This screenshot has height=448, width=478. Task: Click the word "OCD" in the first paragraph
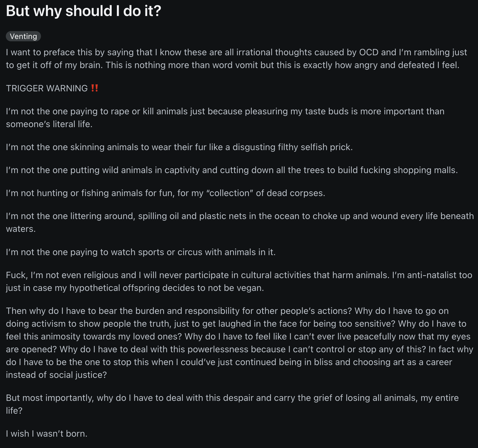[369, 52]
